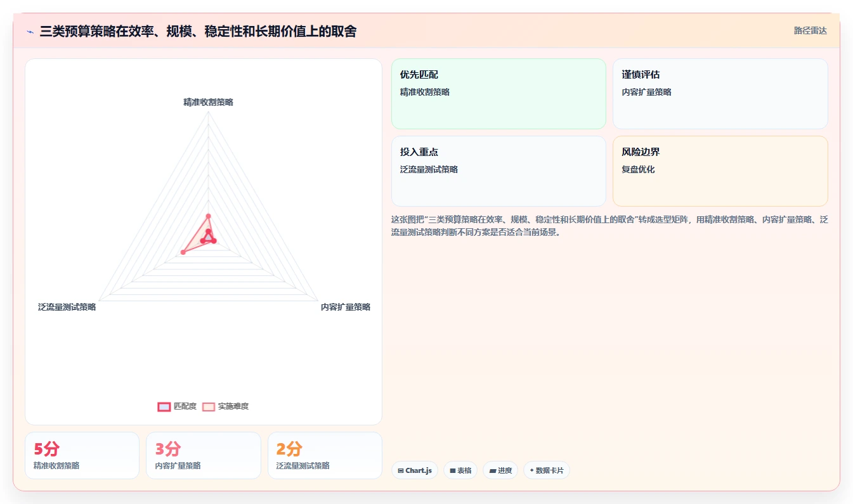Click the 匹配度 legend color box
Image resolution: width=853 pixels, height=504 pixels.
point(164,407)
